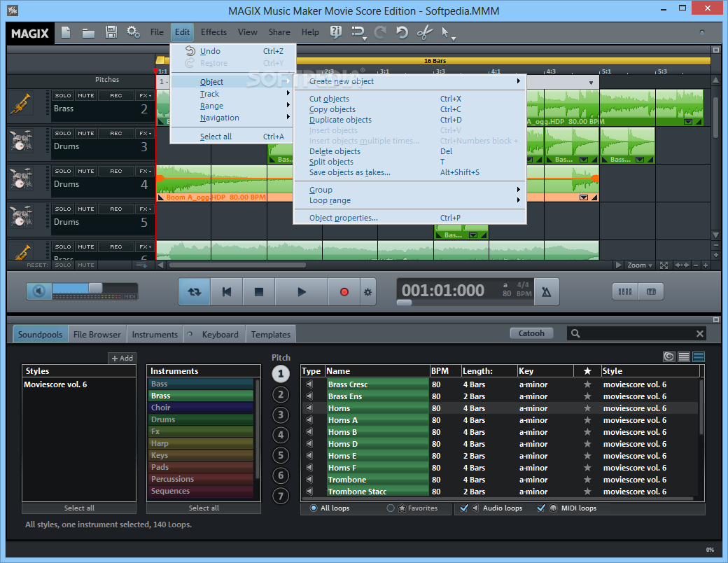
Task: Toggle the metronome icon
Action: (x=547, y=292)
